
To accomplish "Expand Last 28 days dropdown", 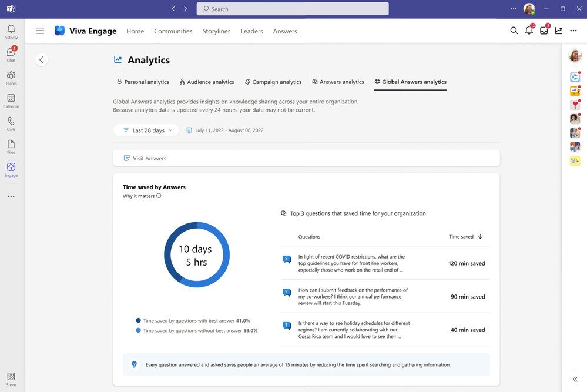I will coord(146,130).
